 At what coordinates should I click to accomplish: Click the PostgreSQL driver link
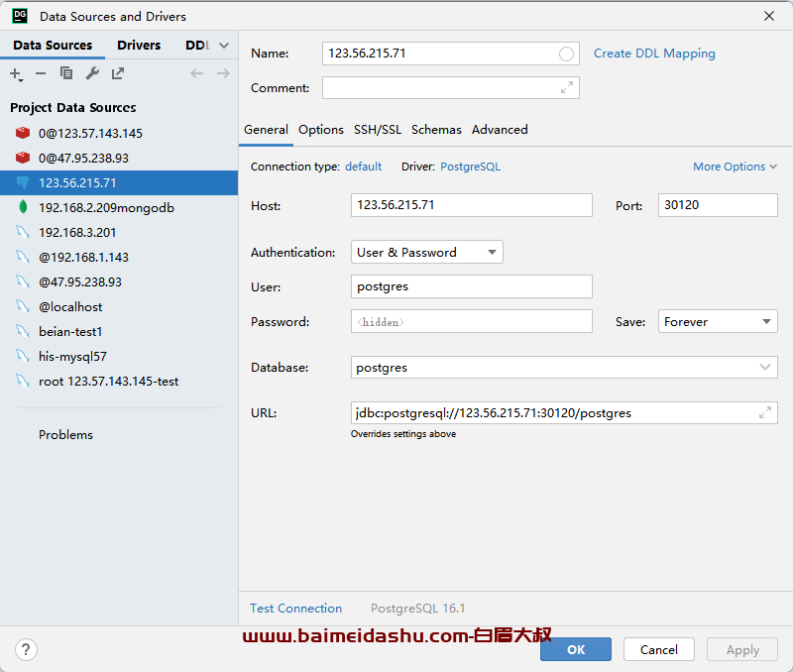point(470,167)
